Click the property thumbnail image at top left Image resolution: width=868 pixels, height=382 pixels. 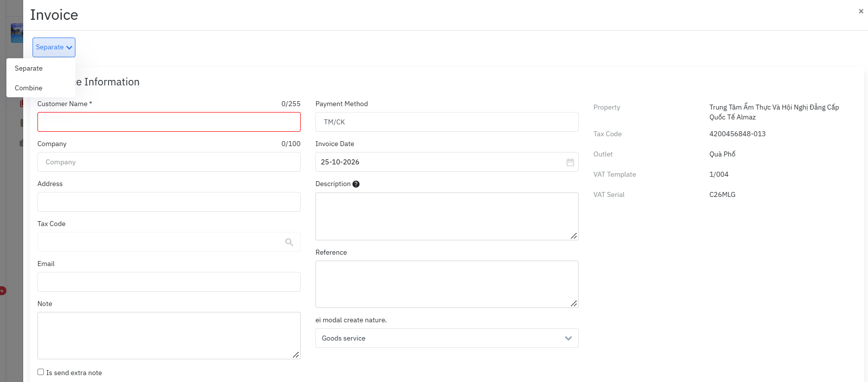17,33
